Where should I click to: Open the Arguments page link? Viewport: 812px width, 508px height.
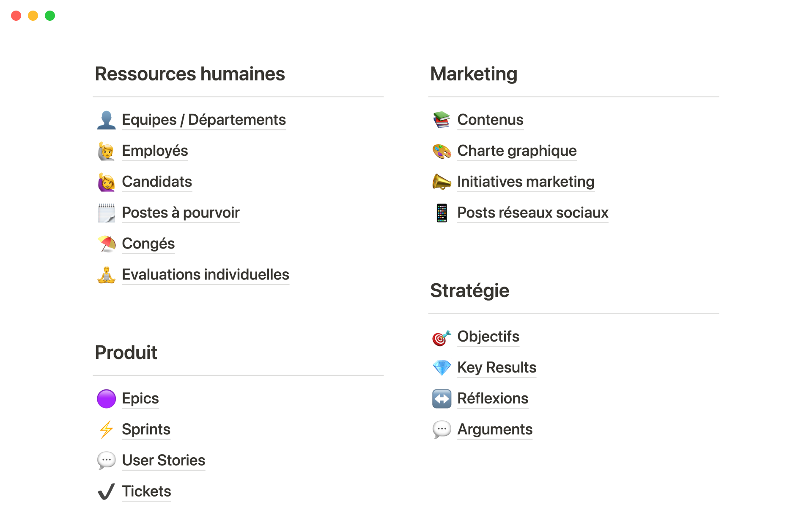(x=495, y=430)
